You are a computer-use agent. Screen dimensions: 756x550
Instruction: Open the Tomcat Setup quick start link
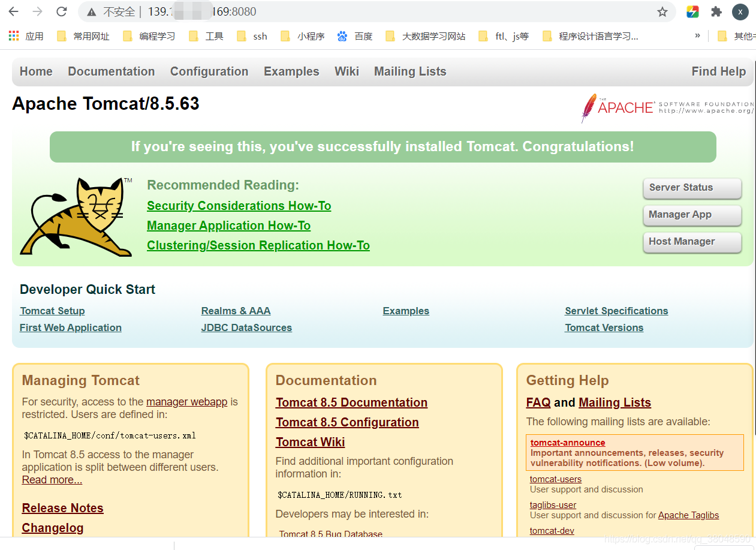click(52, 311)
